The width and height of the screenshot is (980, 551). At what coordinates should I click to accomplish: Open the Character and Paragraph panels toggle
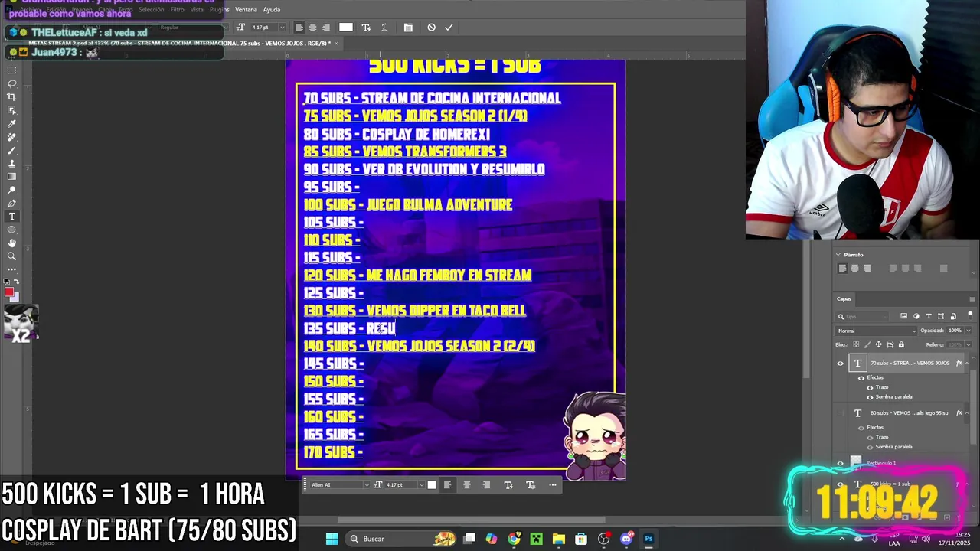coord(408,28)
